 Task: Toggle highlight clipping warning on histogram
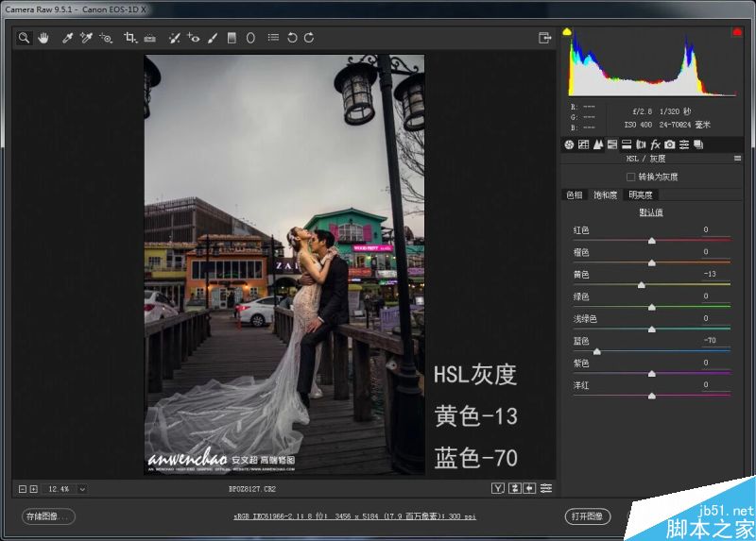tap(736, 32)
